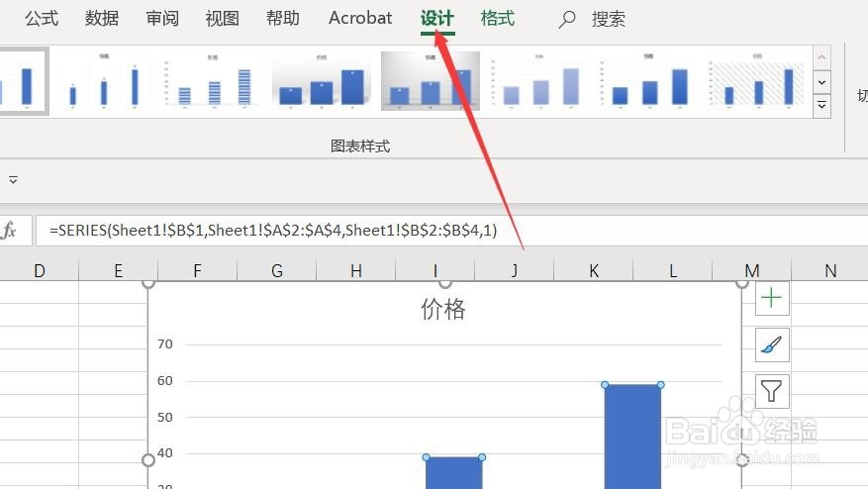
Task: Click the 搜索 search box
Action: coord(609,20)
